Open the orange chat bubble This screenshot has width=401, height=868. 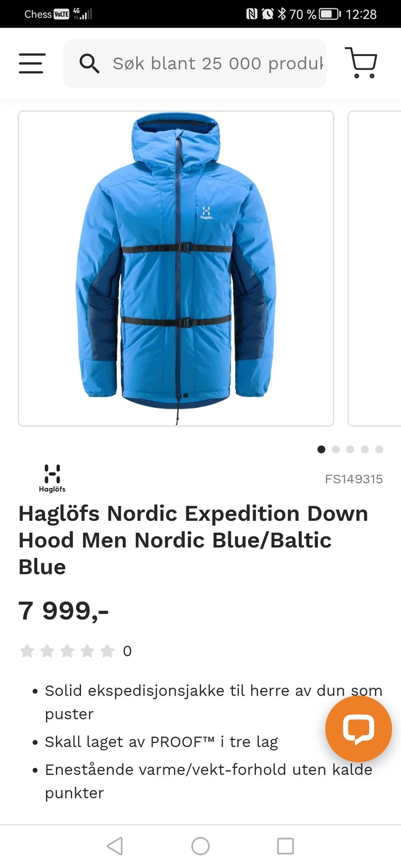pyautogui.click(x=358, y=729)
